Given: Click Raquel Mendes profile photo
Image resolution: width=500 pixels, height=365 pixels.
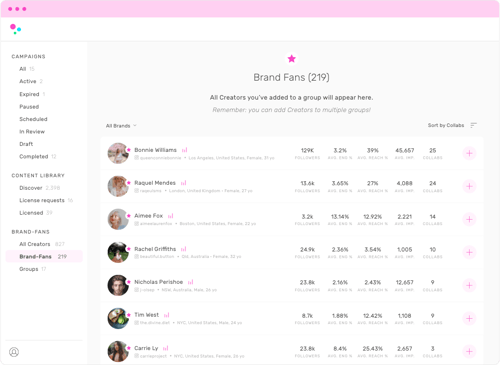Looking at the screenshot, I should [x=118, y=186].
